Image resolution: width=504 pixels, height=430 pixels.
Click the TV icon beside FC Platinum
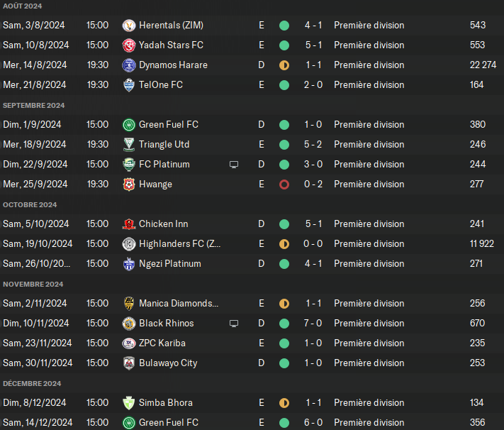234,165
